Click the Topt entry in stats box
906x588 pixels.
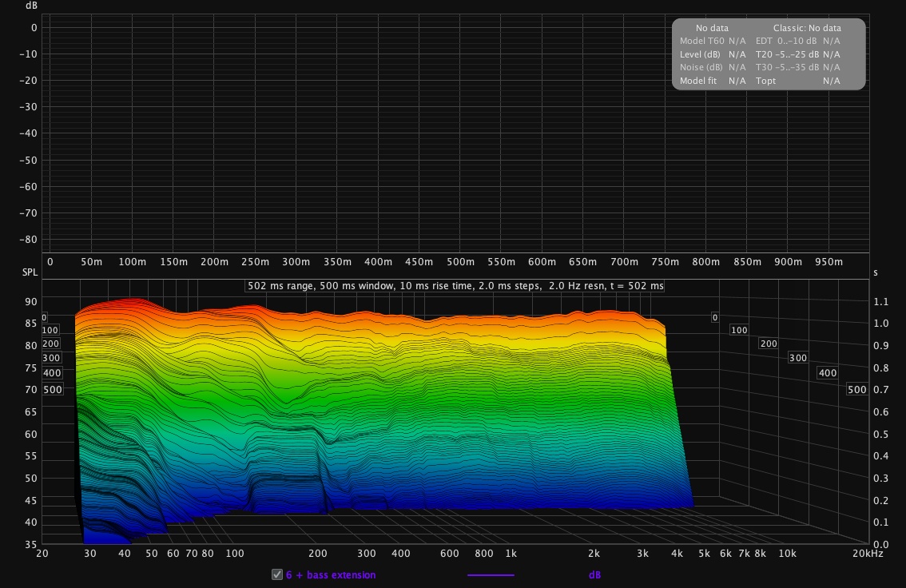766,81
